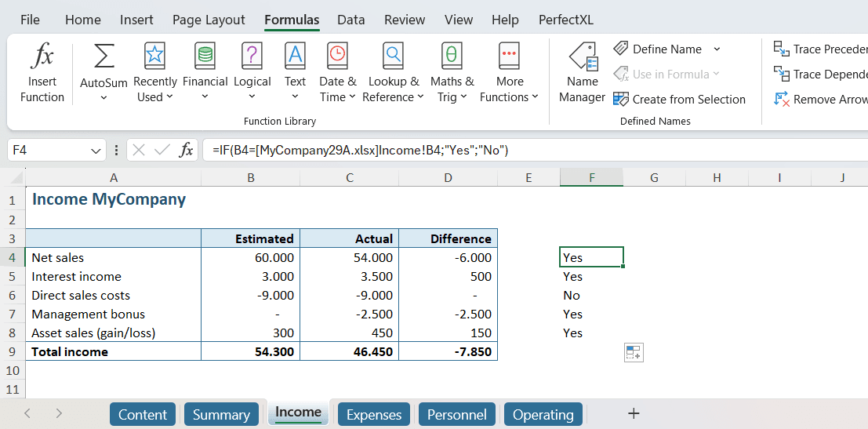Open the Financial functions book icon

(205, 56)
